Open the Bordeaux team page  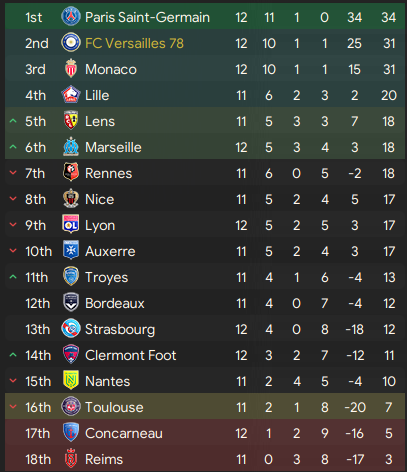point(115,303)
